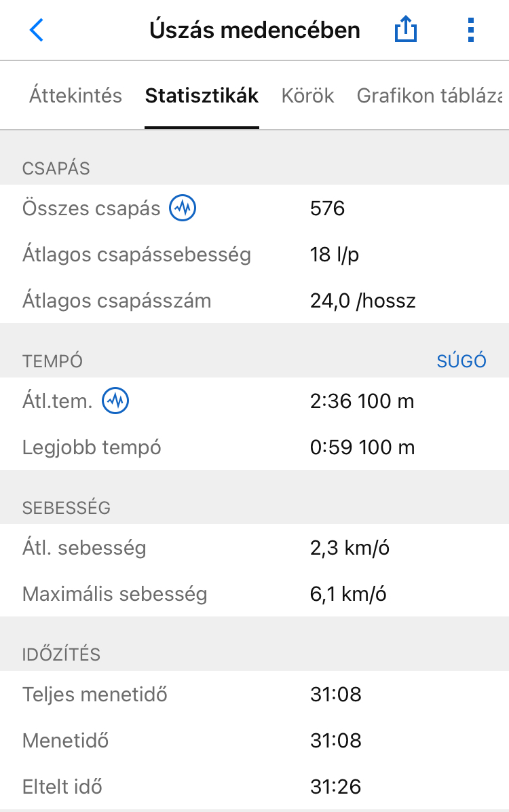Tap the Átlagos csapássebesség row
509x812 pixels.
coord(254,255)
